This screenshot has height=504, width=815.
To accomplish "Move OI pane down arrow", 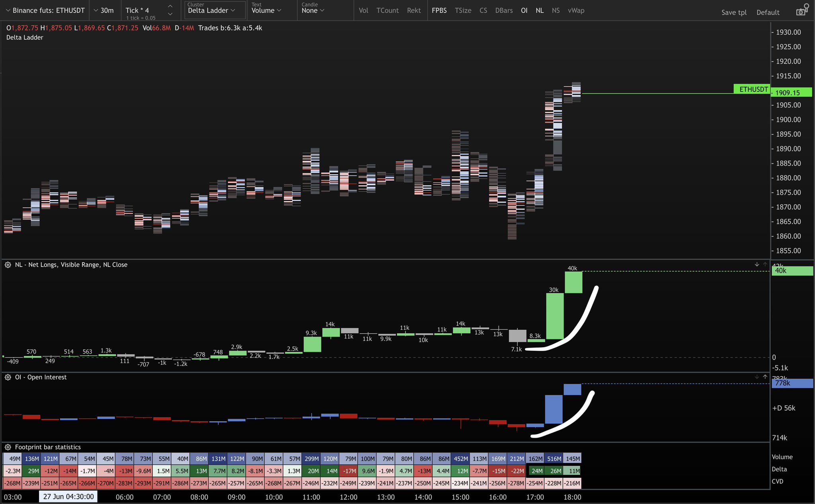I will 757,377.
